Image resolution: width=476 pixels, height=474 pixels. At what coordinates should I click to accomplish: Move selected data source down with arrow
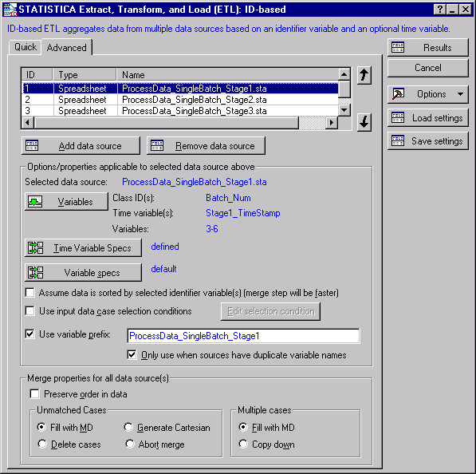[x=364, y=122]
